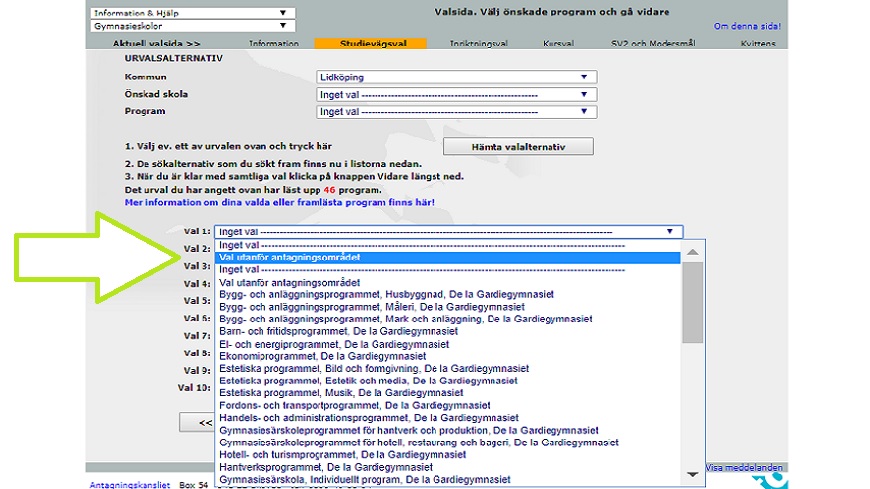Click the Antagningskansliet link
Screen dimensions: 870x489
point(130,485)
